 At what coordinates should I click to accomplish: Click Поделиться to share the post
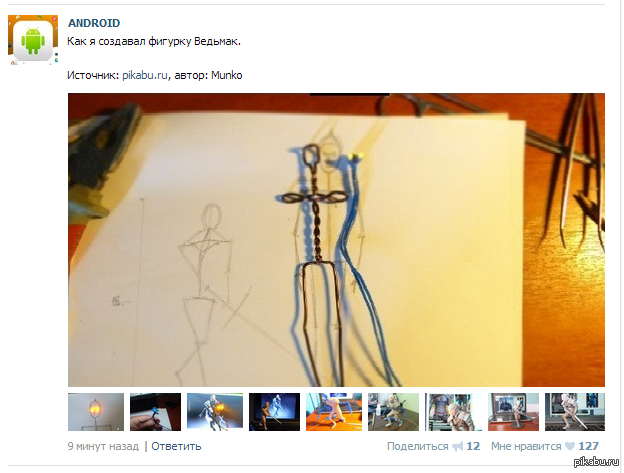417,446
